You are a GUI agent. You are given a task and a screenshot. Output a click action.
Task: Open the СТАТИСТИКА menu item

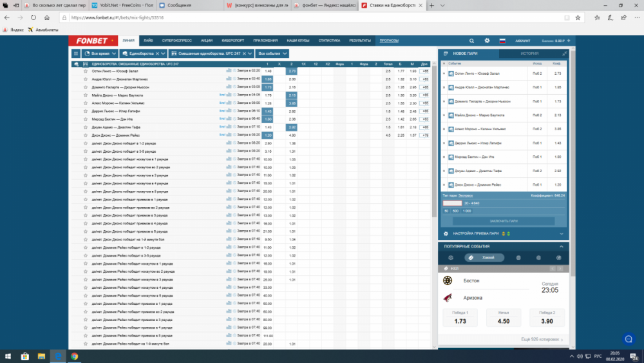click(x=329, y=41)
